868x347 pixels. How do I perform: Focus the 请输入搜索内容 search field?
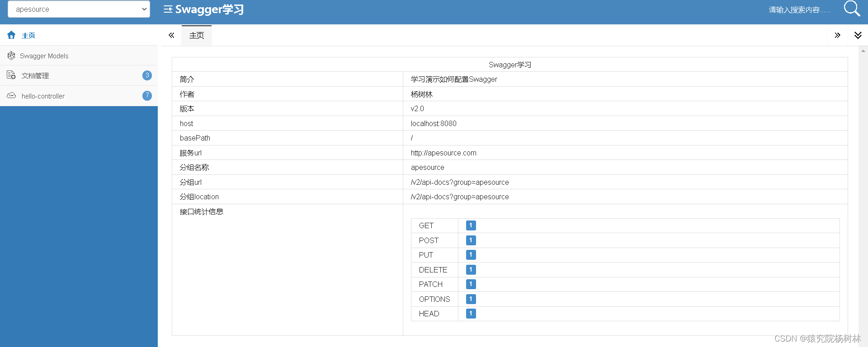[x=799, y=10]
